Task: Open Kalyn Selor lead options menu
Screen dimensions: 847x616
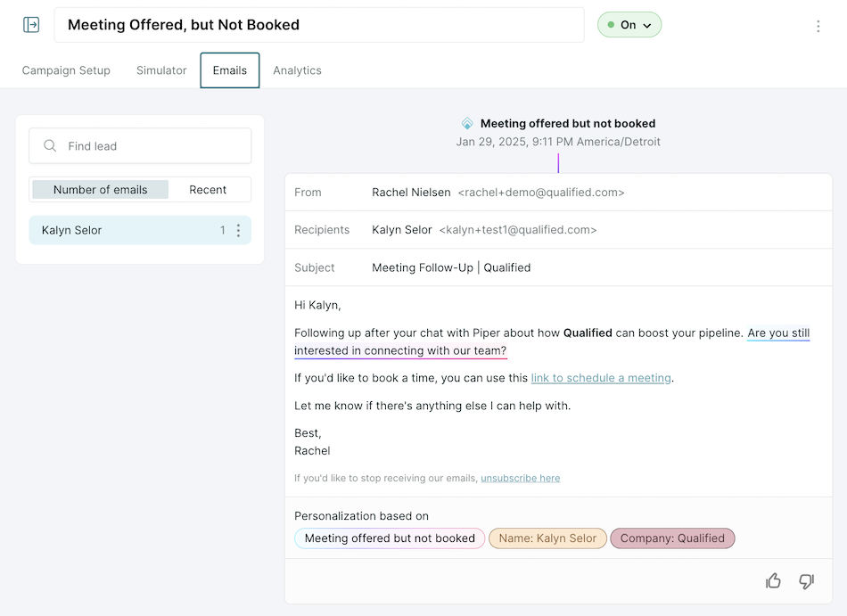Action: click(x=238, y=231)
